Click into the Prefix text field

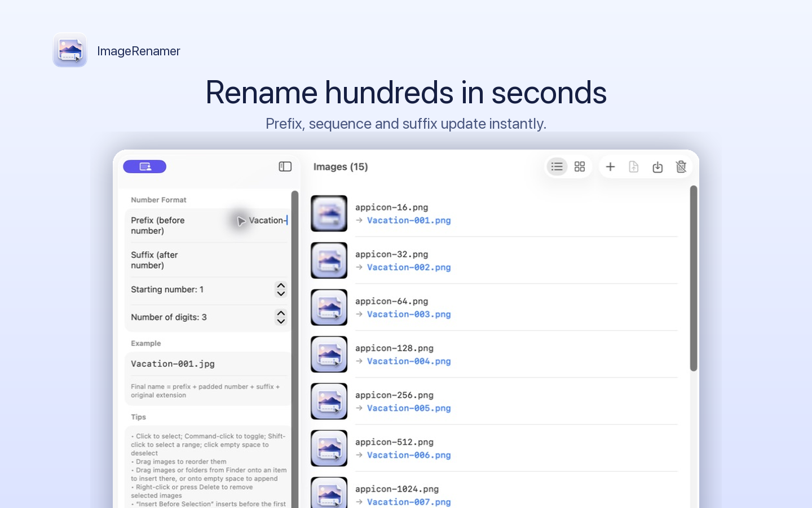(267, 220)
